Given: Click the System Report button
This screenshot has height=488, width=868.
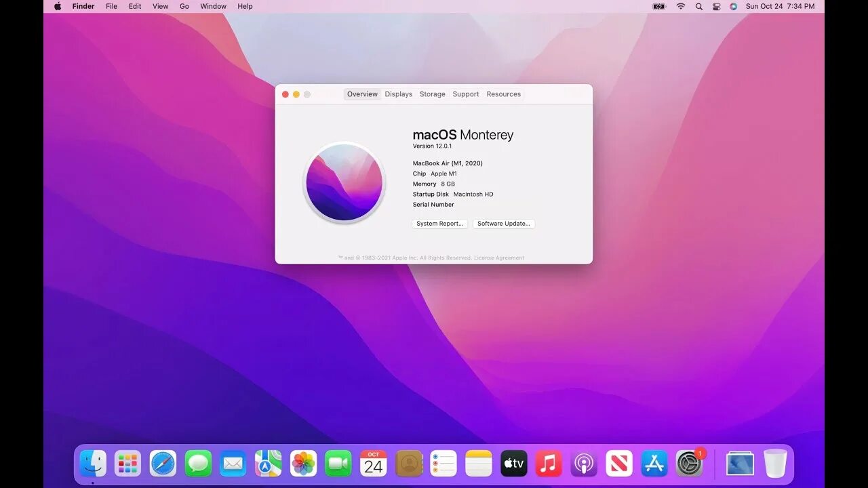Looking at the screenshot, I should tap(440, 224).
